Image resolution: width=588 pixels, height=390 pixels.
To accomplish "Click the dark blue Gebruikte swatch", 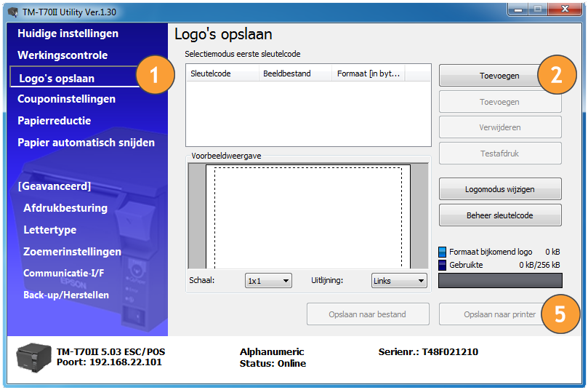I will tap(443, 265).
